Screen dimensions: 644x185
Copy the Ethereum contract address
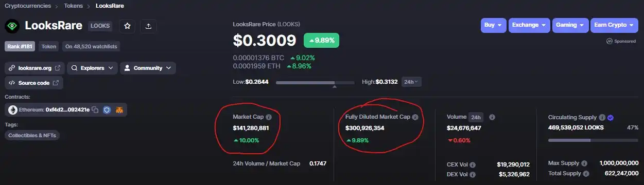click(x=95, y=109)
